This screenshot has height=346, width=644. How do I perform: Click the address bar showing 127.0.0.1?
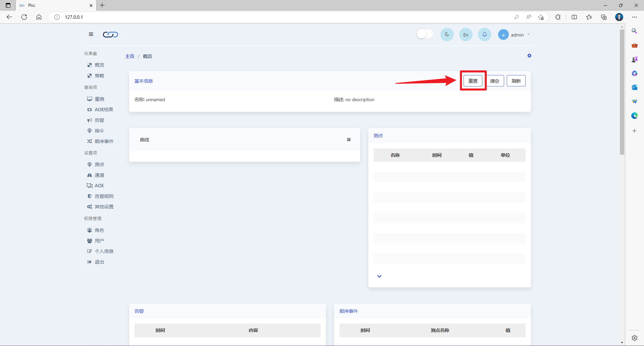[282, 17]
